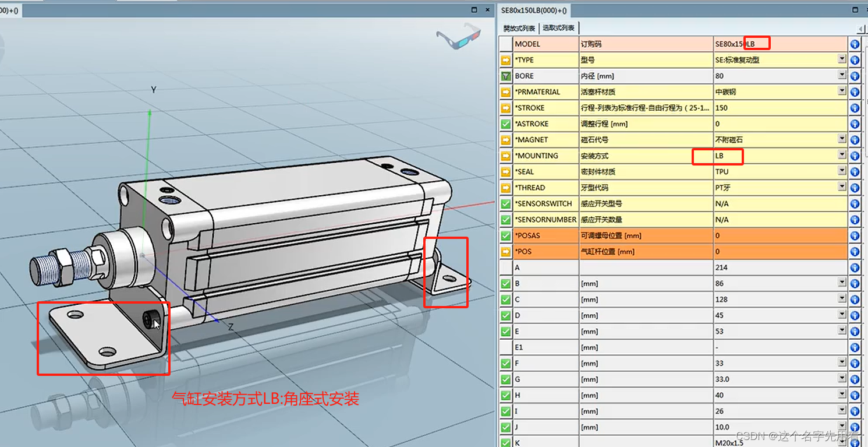Open info icon for SENSORSWITCH row
The image size is (868, 447).
tap(855, 204)
